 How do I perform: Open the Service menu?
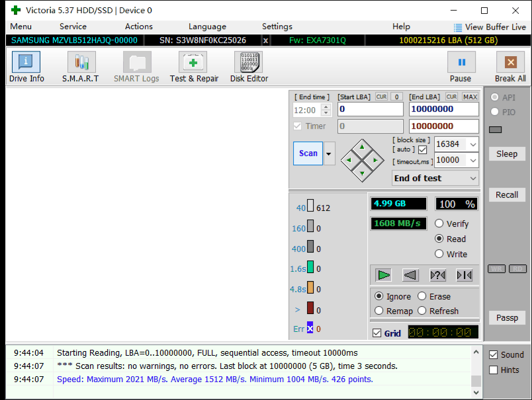[73, 26]
